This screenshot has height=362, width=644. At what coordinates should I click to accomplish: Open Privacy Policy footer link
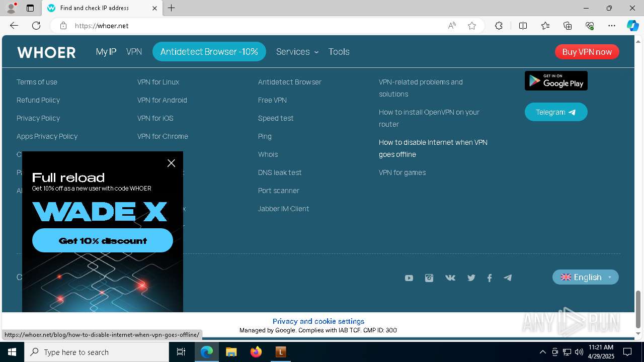[38, 118]
